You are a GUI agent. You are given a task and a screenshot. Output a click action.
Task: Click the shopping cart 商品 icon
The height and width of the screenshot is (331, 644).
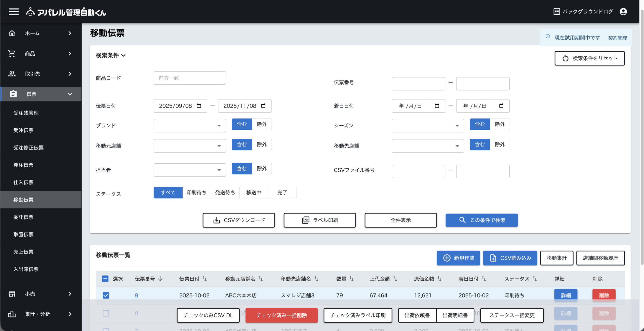(x=12, y=54)
